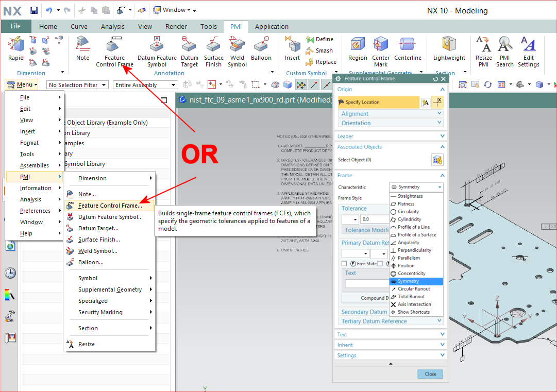557x392 pixels.
Task: Click Specify Location field
Action: [x=378, y=103]
